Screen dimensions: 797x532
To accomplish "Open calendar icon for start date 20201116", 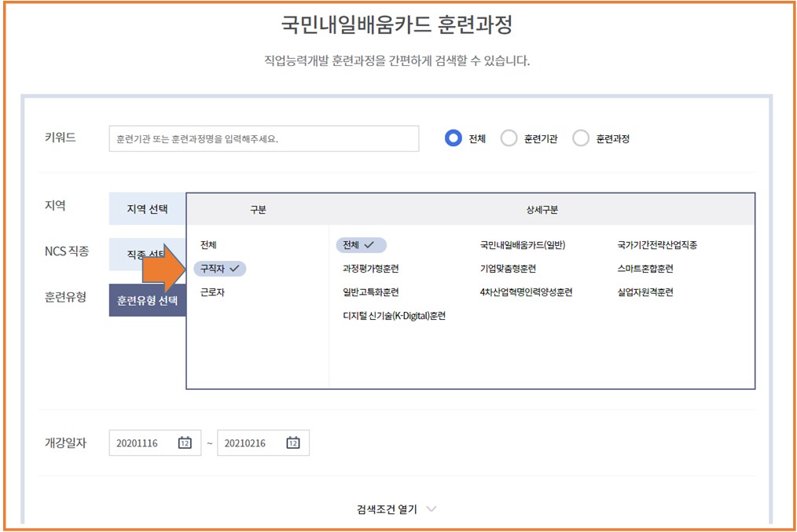I will pos(185,442).
